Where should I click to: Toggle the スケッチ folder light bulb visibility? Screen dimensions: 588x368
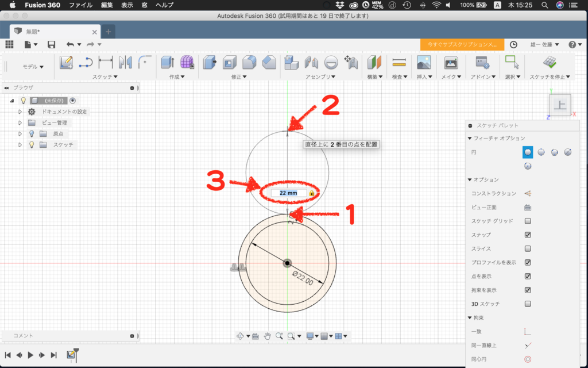(32, 144)
